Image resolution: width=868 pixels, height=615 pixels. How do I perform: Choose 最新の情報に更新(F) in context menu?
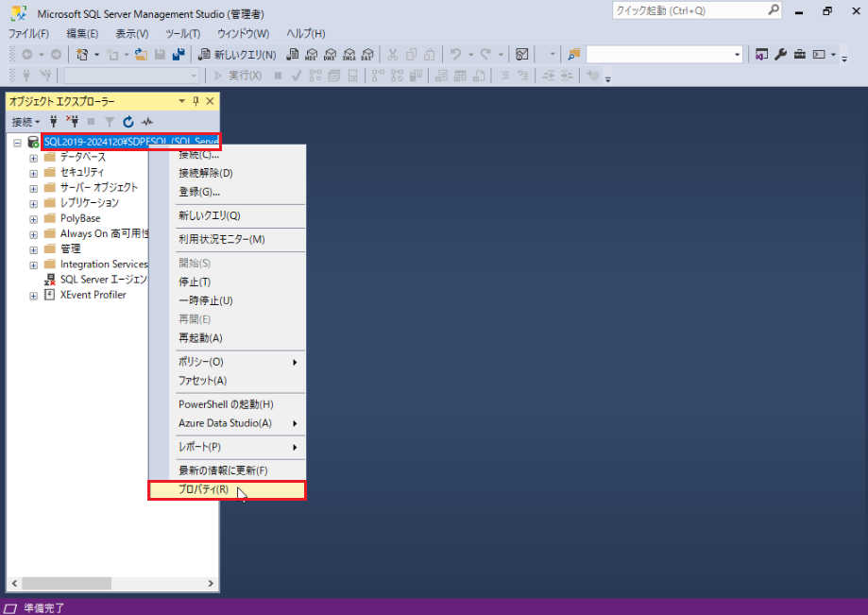pyautogui.click(x=227, y=470)
